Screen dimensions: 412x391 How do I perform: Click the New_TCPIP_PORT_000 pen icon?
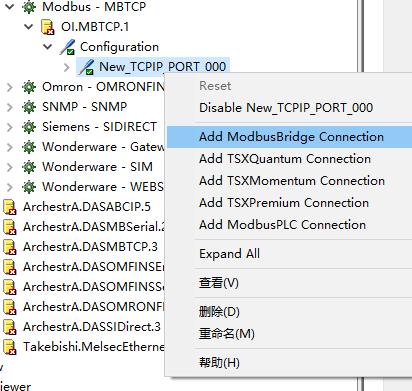pos(86,67)
